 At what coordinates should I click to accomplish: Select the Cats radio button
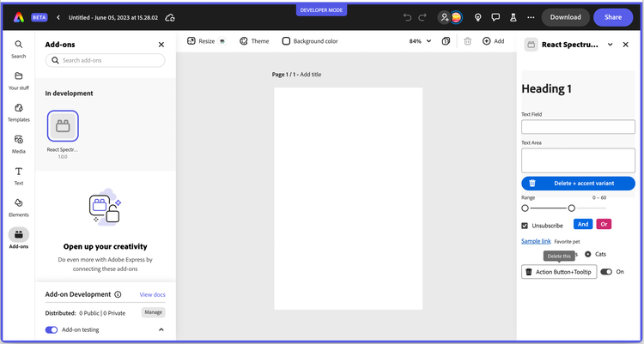pyautogui.click(x=587, y=254)
